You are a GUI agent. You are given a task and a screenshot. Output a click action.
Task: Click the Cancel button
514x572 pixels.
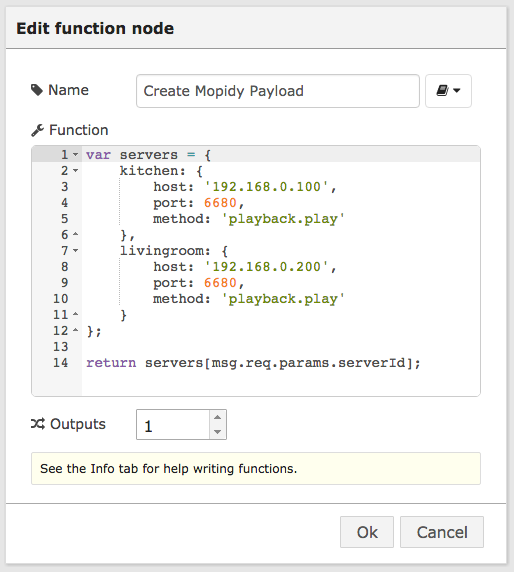[x=442, y=532]
